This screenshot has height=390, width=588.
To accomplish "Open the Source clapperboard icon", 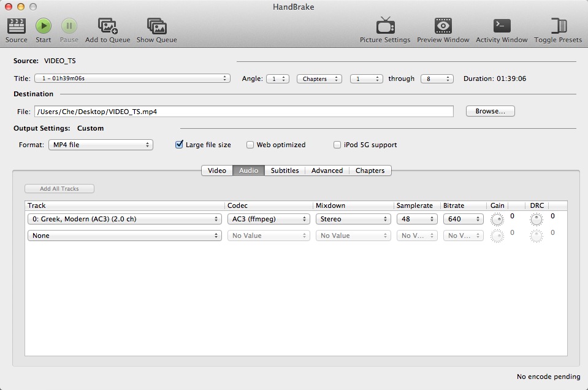I will tap(16, 26).
